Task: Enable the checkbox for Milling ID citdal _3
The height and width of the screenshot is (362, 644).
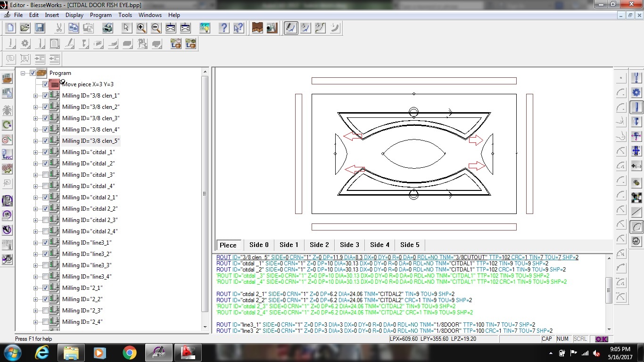Action: [x=45, y=175]
